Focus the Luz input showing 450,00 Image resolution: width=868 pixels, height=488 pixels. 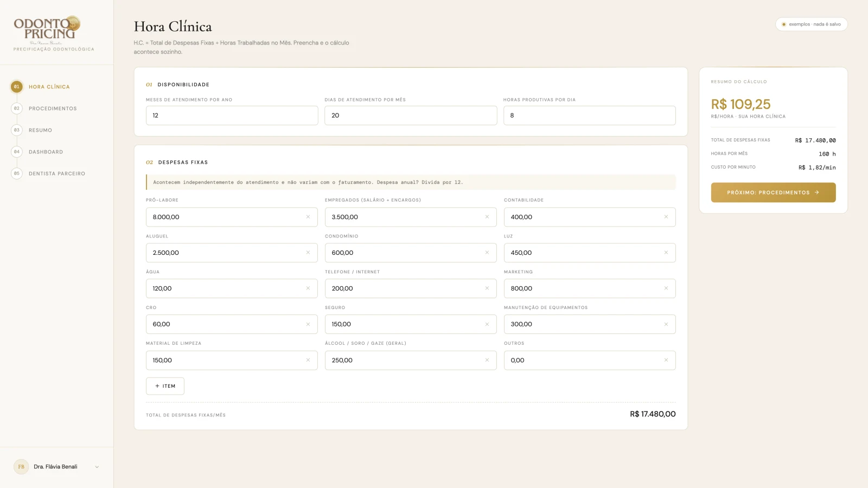click(x=590, y=253)
